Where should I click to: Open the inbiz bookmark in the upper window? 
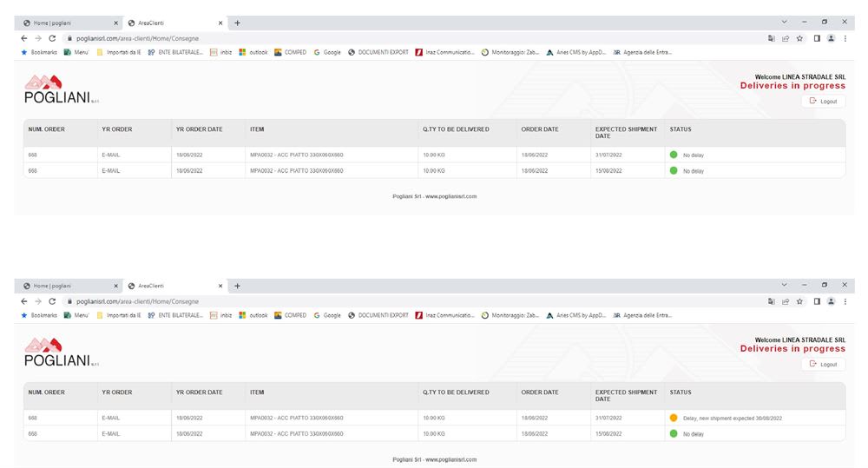(220, 52)
